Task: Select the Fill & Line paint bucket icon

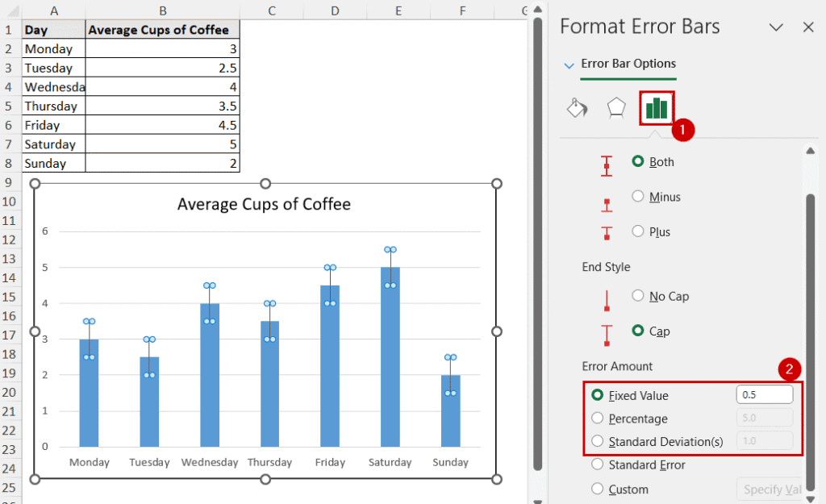Action: 577,106
